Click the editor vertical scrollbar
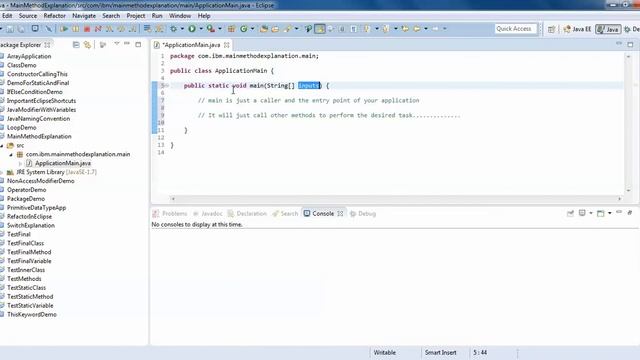640x360 pixels. click(629, 123)
